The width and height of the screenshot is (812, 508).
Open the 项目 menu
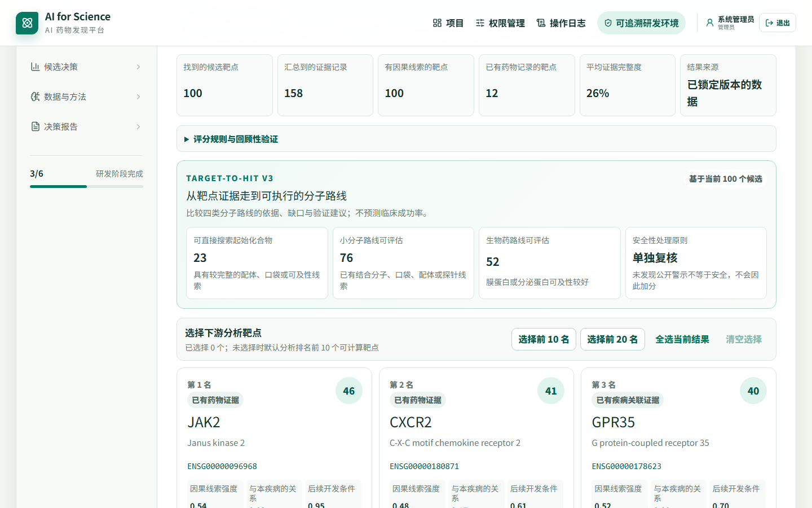click(x=448, y=23)
